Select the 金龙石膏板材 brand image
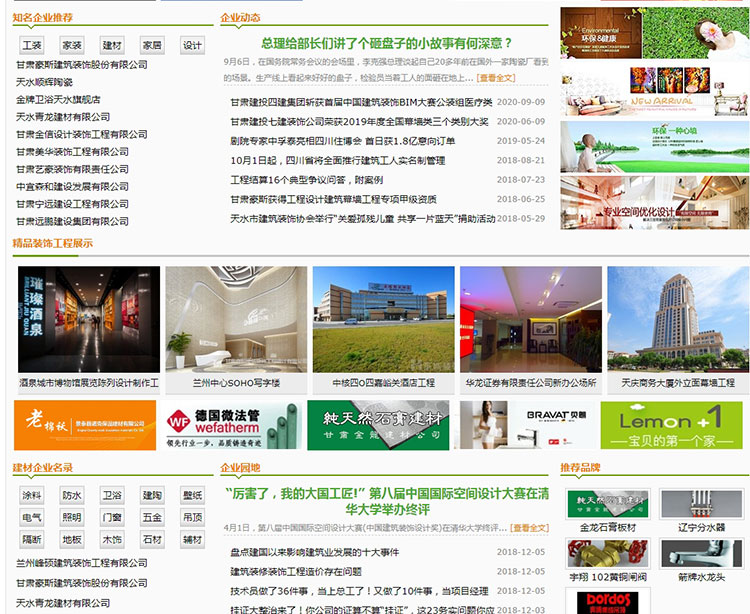The width and height of the screenshot is (750, 614). [602, 506]
